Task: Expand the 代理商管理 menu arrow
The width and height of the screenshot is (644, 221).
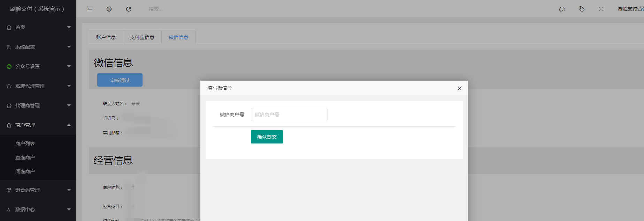Action: click(69, 105)
